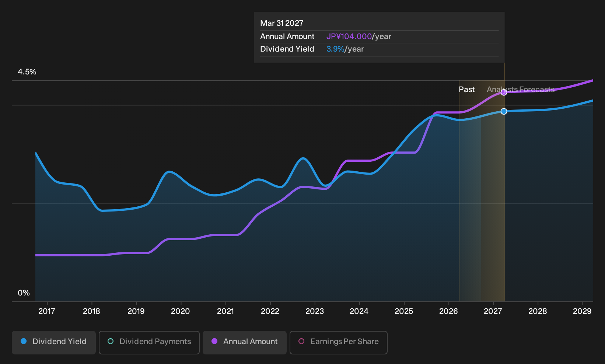Click the 2017 x-axis year label
The height and width of the screenshot is (364, 605).
47,311
